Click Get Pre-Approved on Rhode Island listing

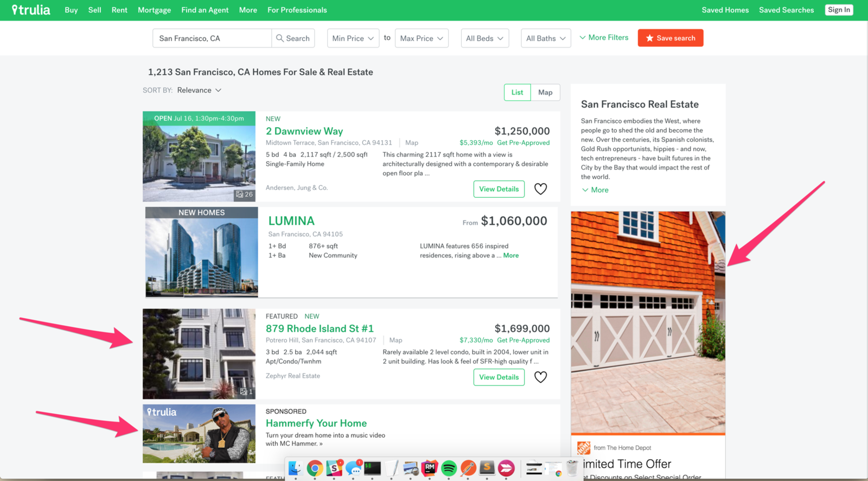524,340
